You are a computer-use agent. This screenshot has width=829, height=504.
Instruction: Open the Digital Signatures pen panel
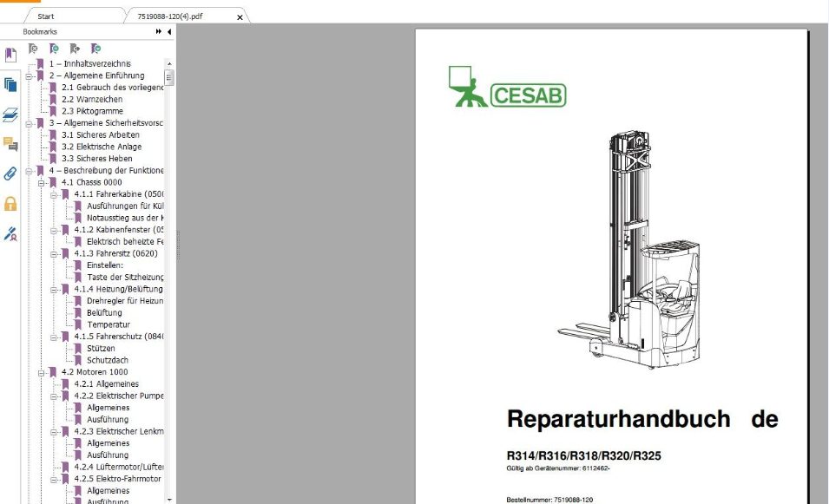[10, 233]
